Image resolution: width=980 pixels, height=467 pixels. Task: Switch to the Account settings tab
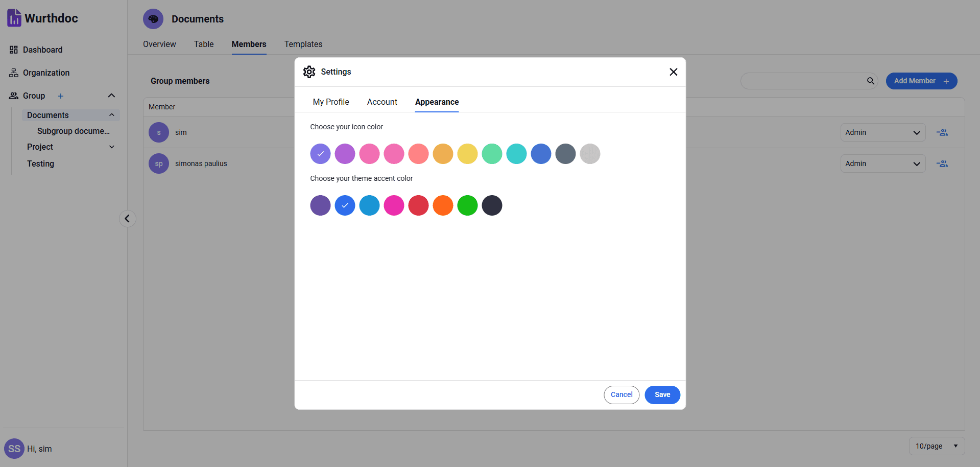coord(382,102)
